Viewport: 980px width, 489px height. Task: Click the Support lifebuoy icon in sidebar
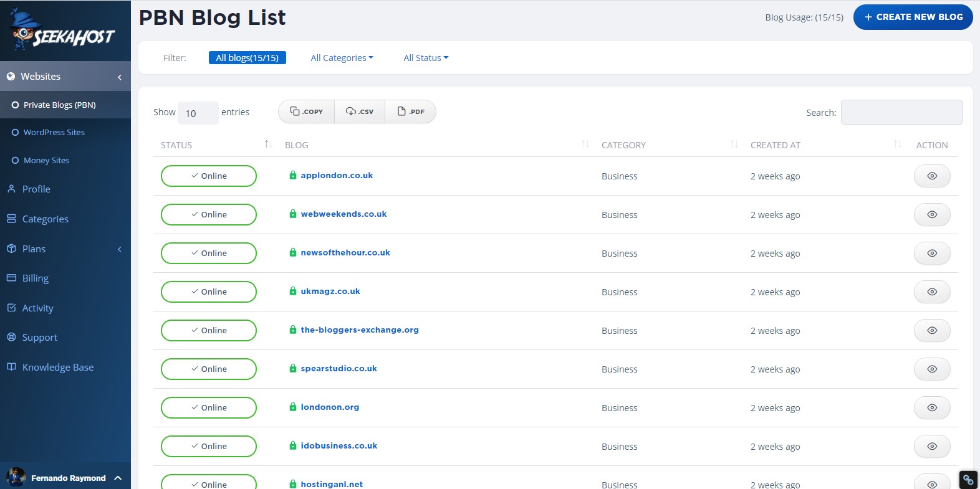(x=11, y=337)
